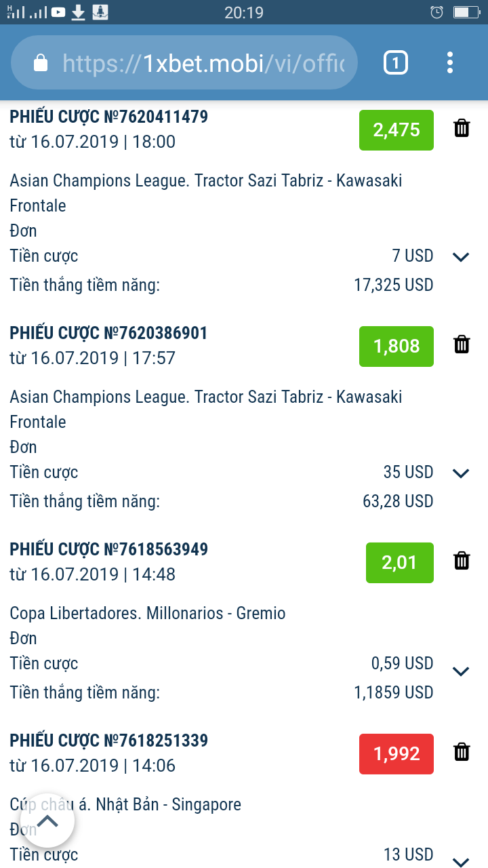This screenshot has width=488, height=868.
Task: Tap the green 1,808 odds badge
Action: pos(396,347)
